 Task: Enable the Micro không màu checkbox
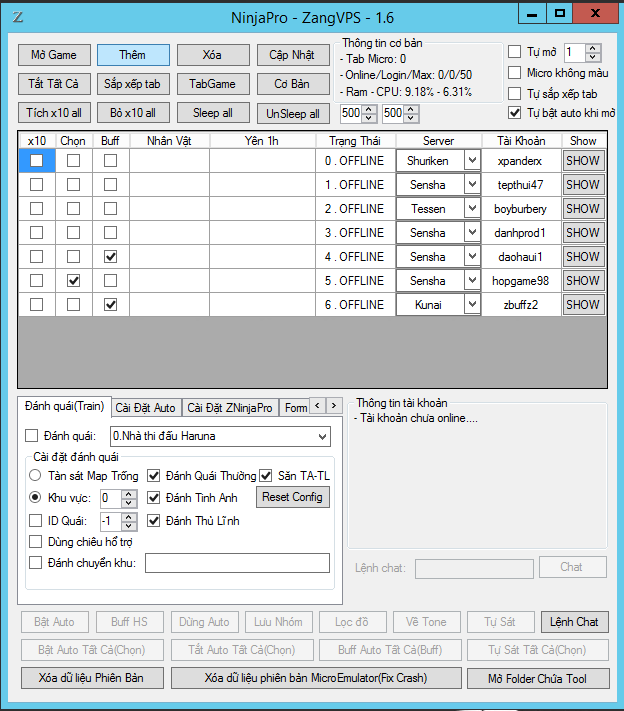click(x=515, y=73)
